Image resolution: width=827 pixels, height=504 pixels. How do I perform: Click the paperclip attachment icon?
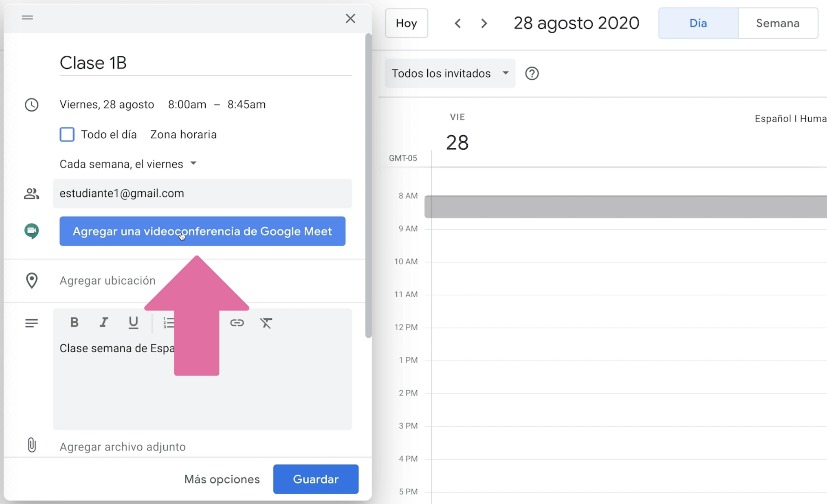click(32, 445)
